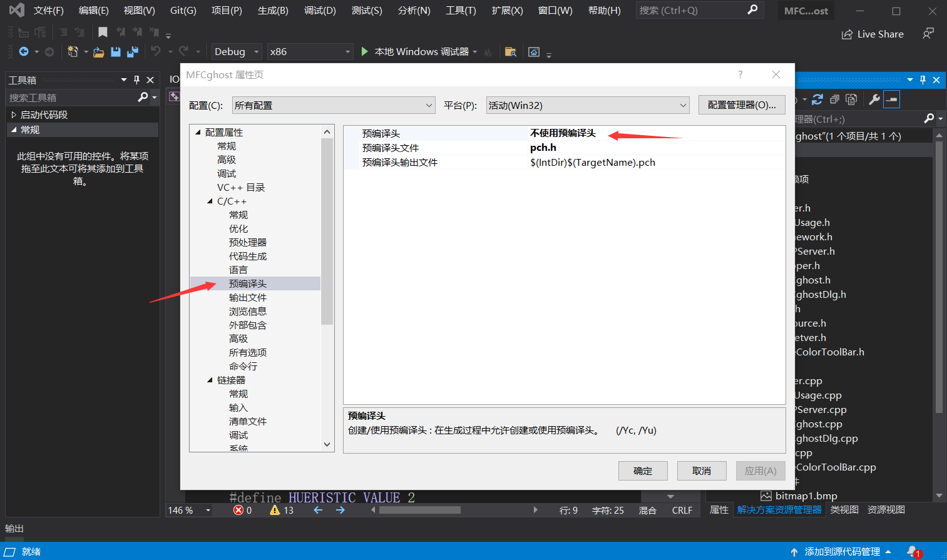Screen dimensions: 947x560
Task: Collapse the 配置属性 tree node
Action: 198,132
